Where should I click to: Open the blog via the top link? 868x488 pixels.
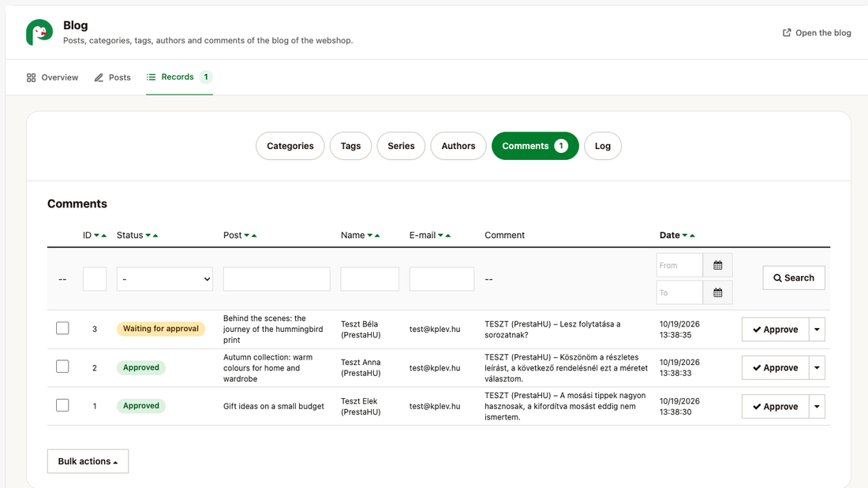[817, 32]
